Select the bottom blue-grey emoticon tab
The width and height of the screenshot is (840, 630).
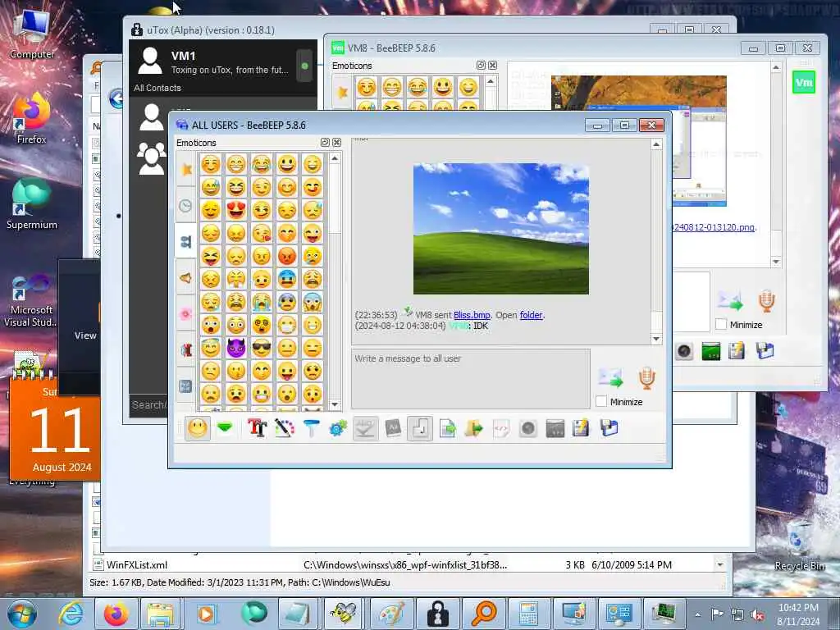(186, 386)
